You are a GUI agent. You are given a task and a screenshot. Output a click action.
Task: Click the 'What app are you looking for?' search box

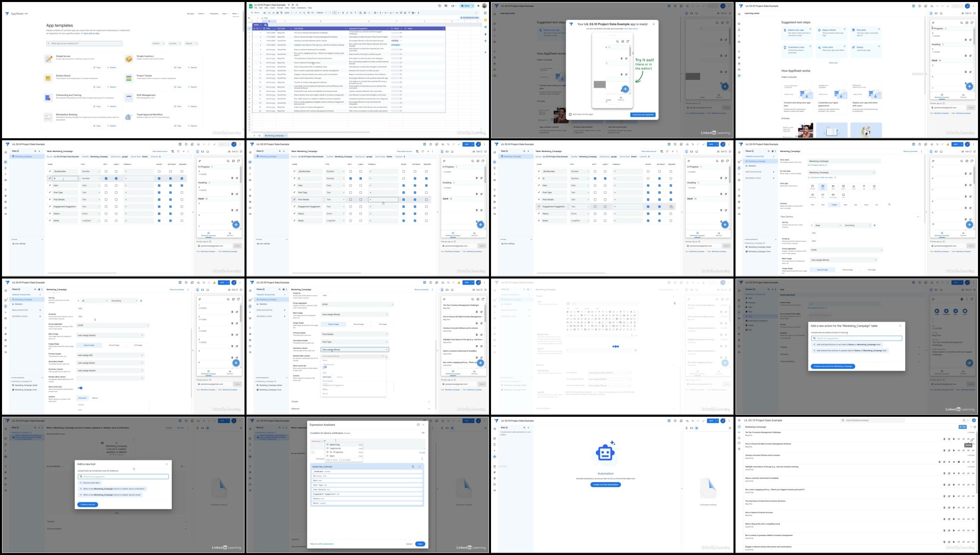pyautogui.click(x=84, y=44)
